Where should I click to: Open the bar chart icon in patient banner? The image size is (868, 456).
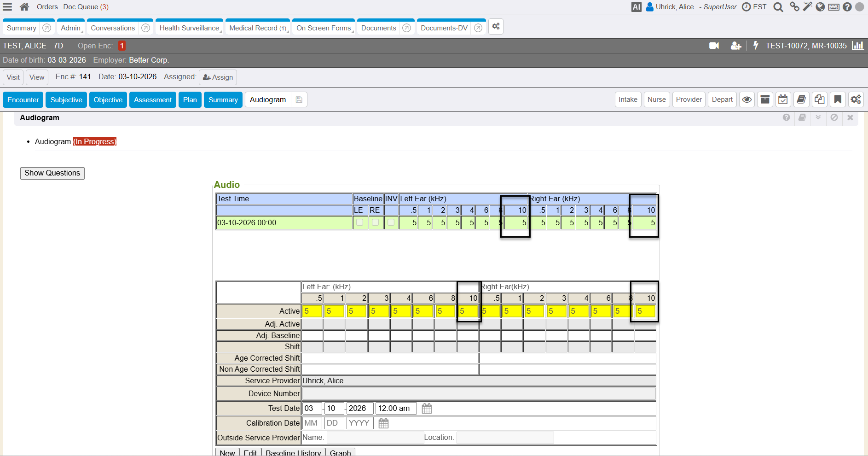pos(857,46)
